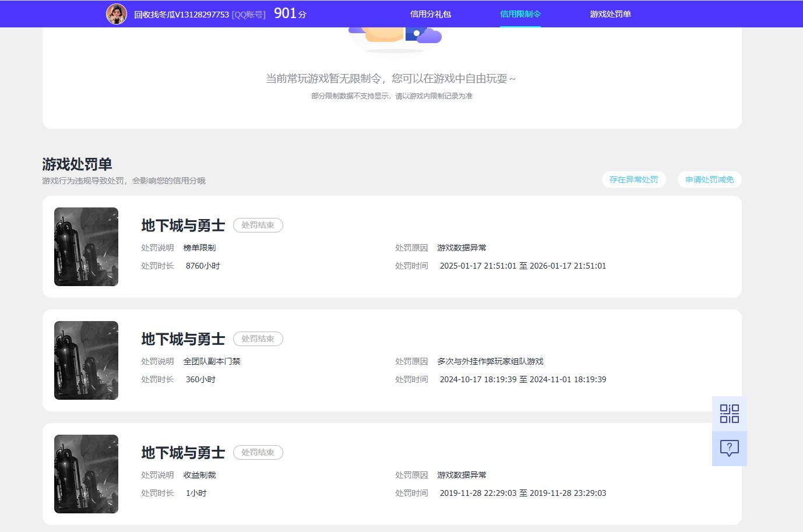Go to the 游戏处罚单 tab in the header

[x=610, y=14]
